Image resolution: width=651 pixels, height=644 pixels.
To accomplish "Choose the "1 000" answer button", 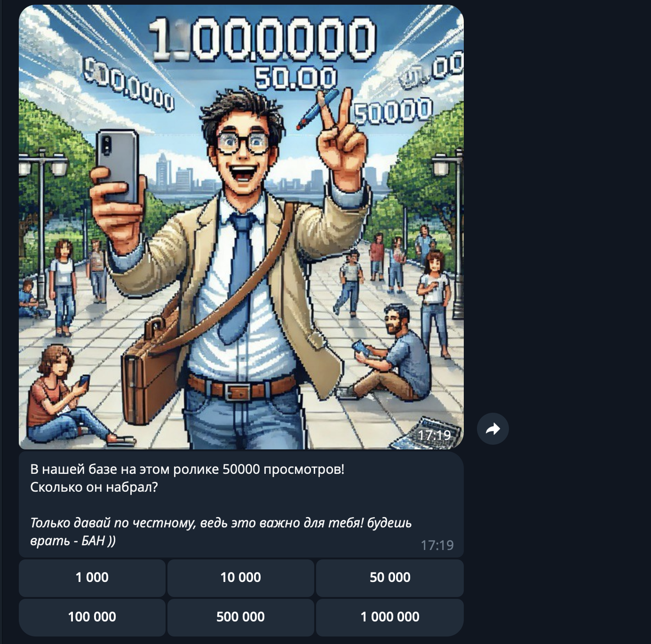I will tap(92, 578).
